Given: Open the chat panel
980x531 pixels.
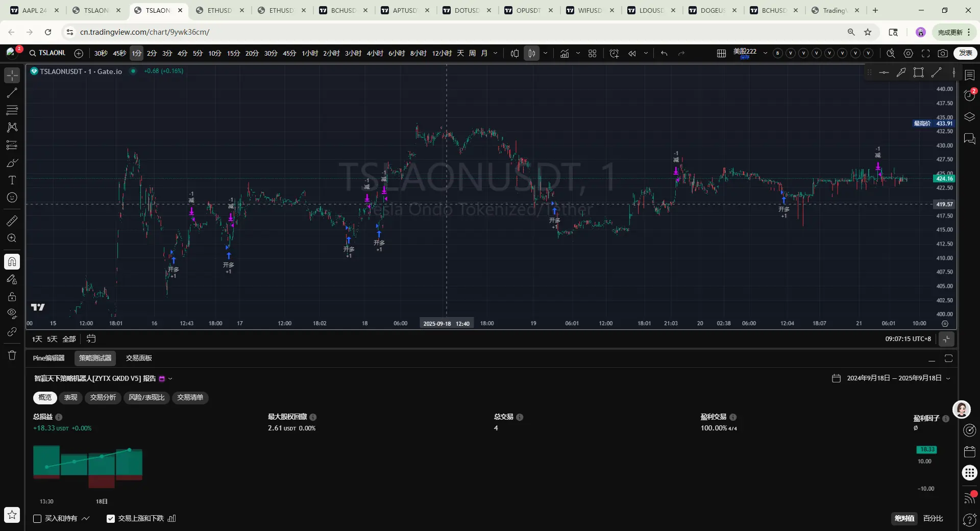Looking at the screenshot, I should point(970,138).
